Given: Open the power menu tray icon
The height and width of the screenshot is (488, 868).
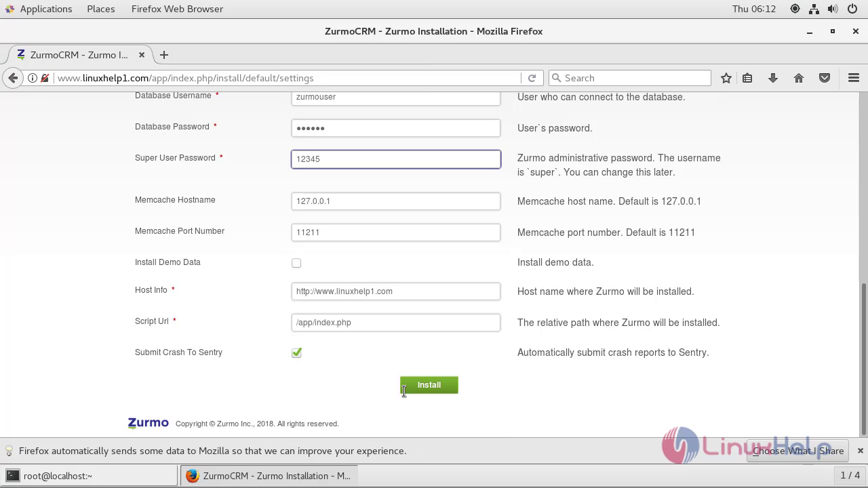Looking at the screenshot, I should point(852,9).
